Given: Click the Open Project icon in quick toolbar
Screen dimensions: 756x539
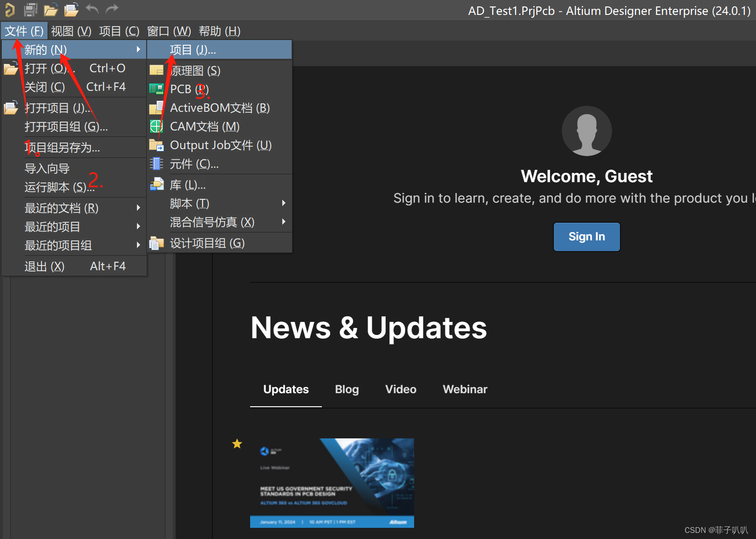Looking at the screenshot, I should coord(71,9).
